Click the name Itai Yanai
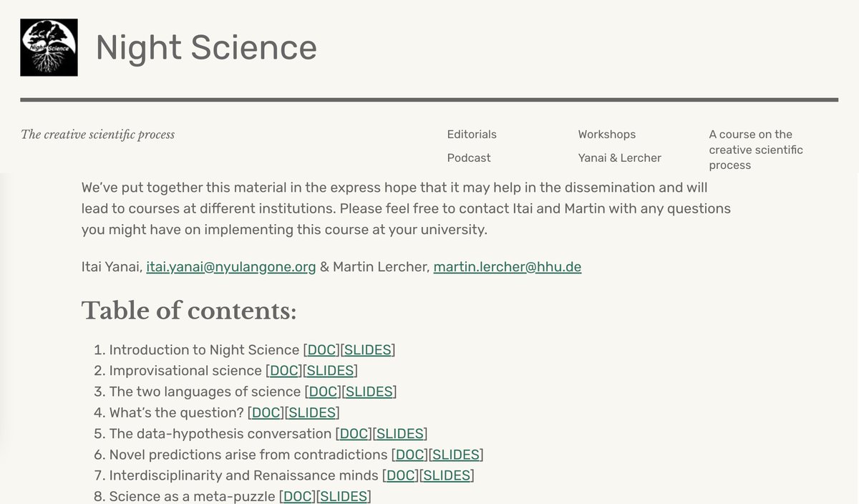The width and height of the screenshot is (859, 504). click(111, 267)
